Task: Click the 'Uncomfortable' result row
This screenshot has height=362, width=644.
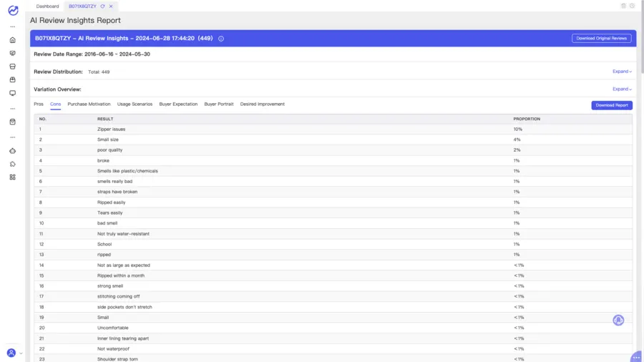Action: 333,328
